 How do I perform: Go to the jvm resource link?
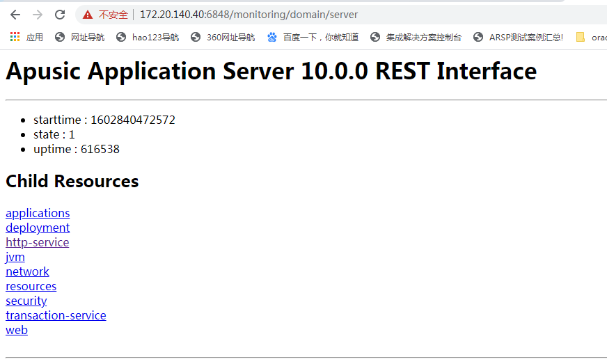coord(15,257)
